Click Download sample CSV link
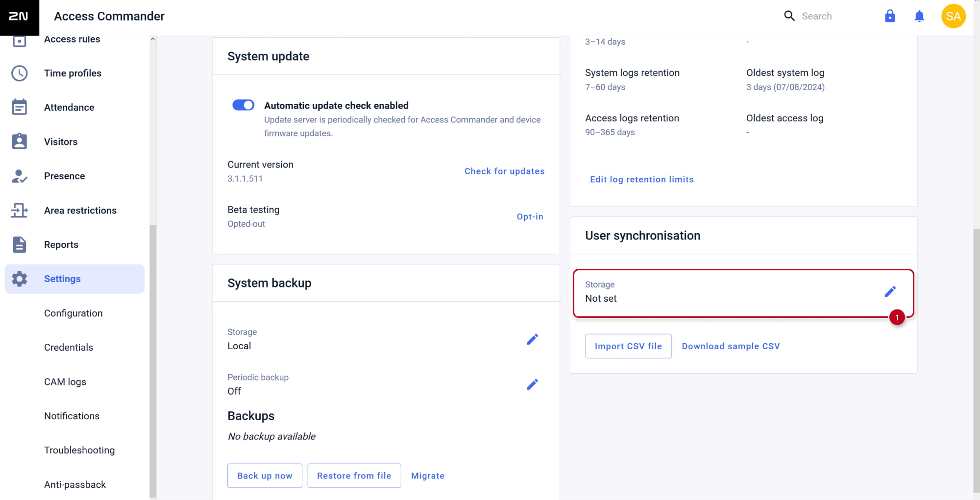Screen dimensions: 980x500 pos(731,346)
